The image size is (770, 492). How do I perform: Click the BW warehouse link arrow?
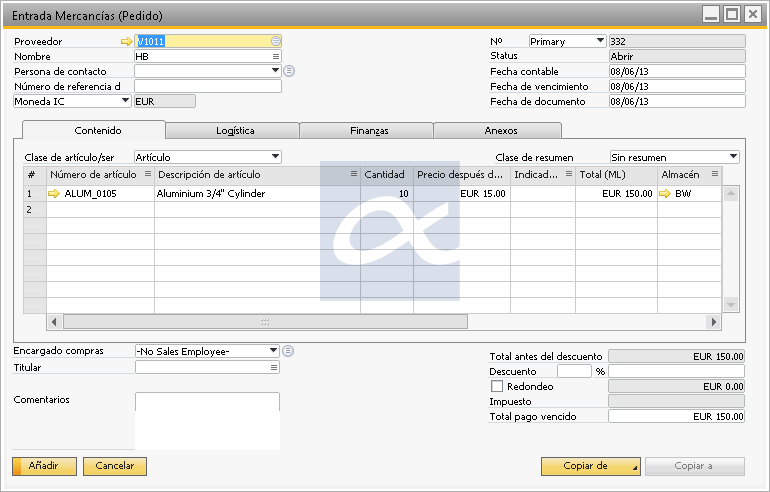click(665, 194)
